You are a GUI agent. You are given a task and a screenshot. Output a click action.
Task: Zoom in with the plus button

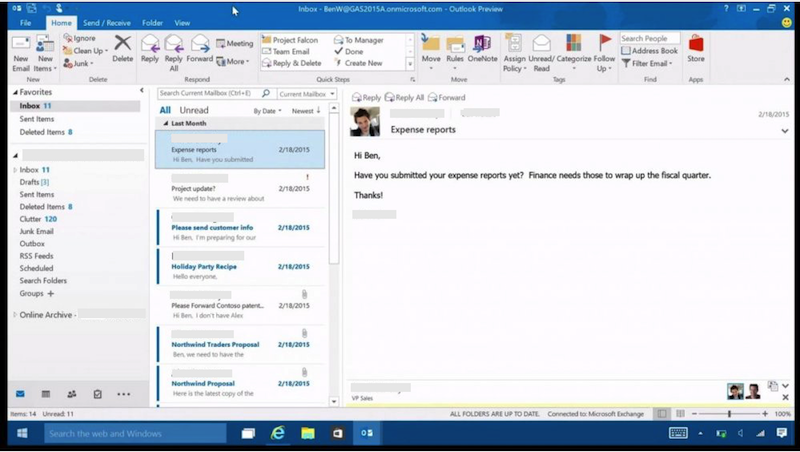pos(765,414)
